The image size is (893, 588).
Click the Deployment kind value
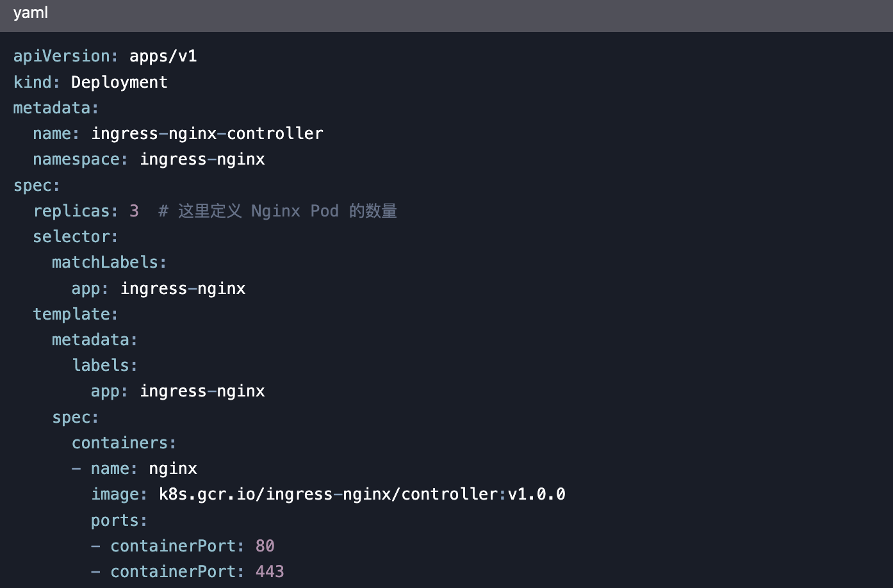point(119,82)
